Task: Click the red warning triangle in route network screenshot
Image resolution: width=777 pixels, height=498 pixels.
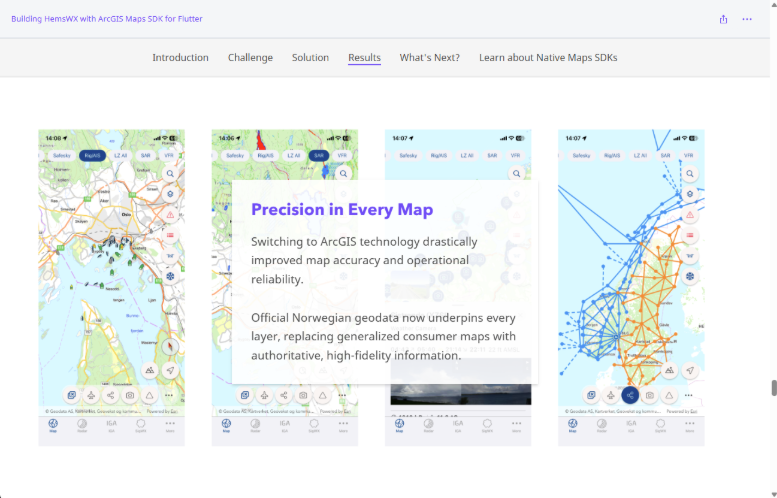Action: 690,215
